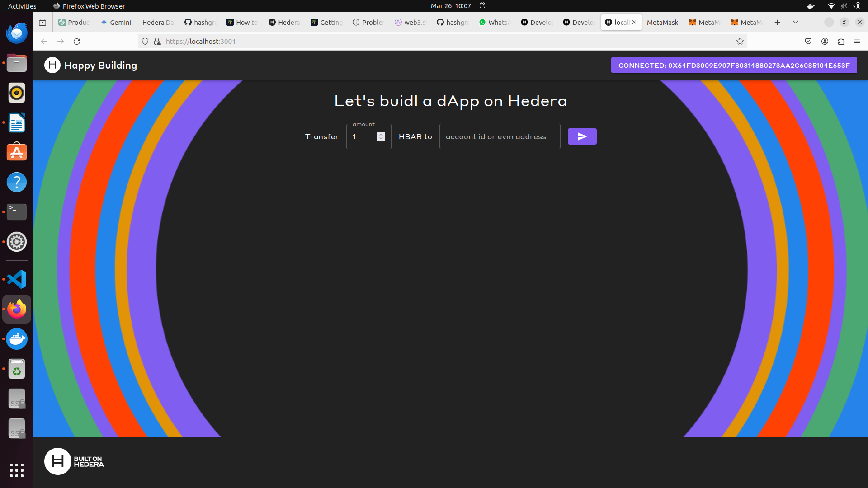Open the Firefox application menu
Image resolution: width=868 pixels, height=488 pixels.
click(857, 41)
